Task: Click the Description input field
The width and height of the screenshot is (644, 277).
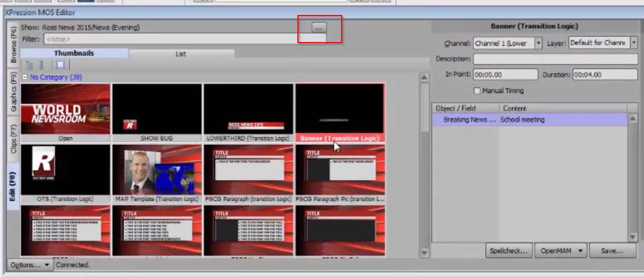Action: (555, 59)
